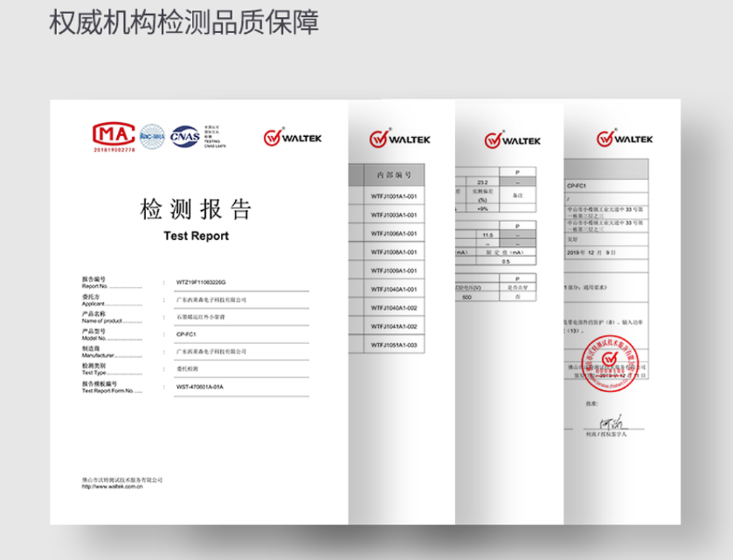Click the WALTEK logo on the rightmost page
The width and height of the screenshot is (733, 560).
click(624, 139)
